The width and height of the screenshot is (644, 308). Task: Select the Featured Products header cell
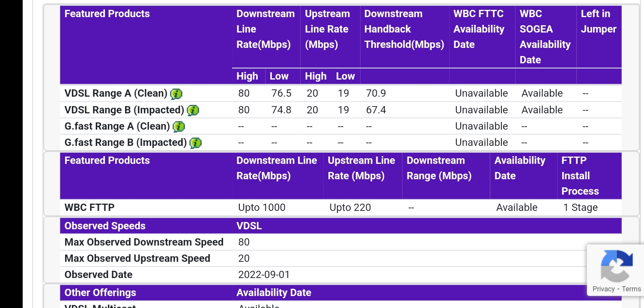[107, 13]
